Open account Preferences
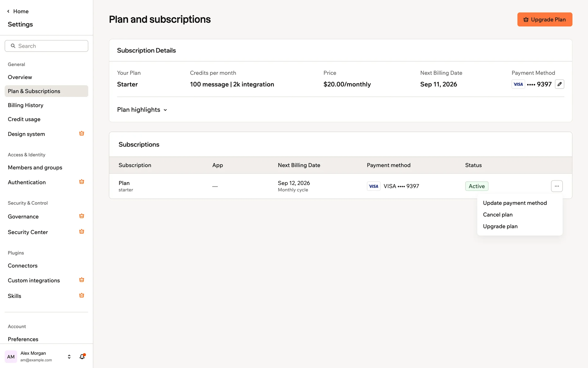Viewport: 588px width, 368px height. 46,339
